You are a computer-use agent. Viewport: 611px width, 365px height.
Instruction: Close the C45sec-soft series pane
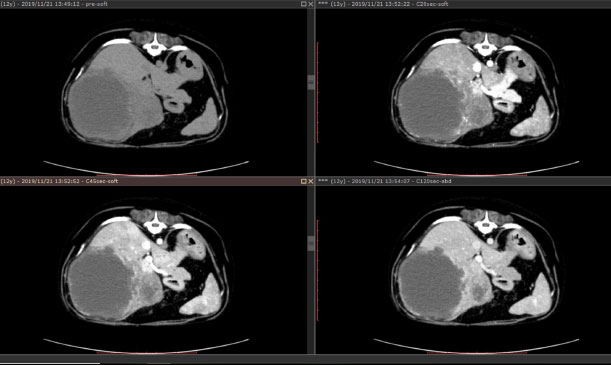(311, 181)
